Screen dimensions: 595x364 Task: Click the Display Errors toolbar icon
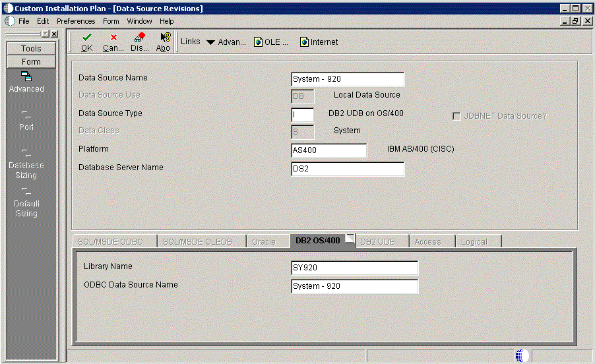[140, 37]
